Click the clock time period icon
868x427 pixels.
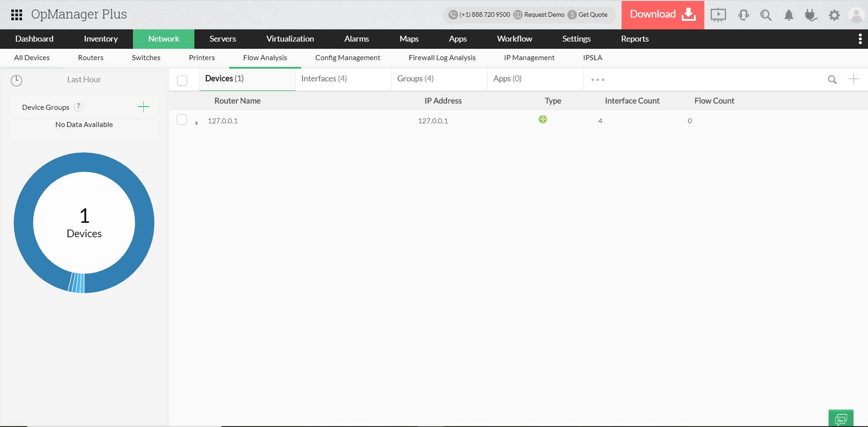point(16,80)
